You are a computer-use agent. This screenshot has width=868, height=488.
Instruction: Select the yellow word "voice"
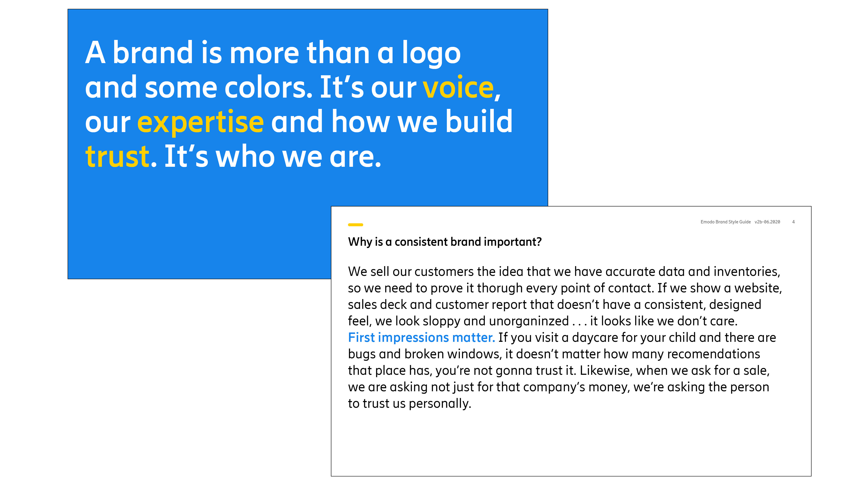(x=458, y=88)
